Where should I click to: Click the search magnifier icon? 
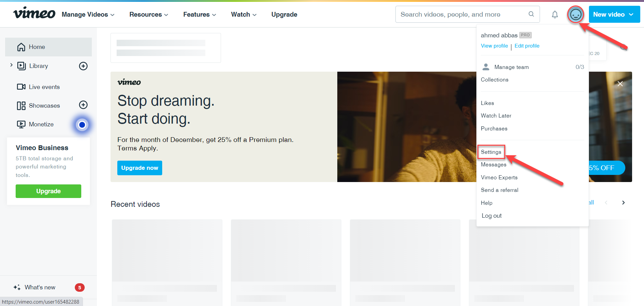pos(531,14)
